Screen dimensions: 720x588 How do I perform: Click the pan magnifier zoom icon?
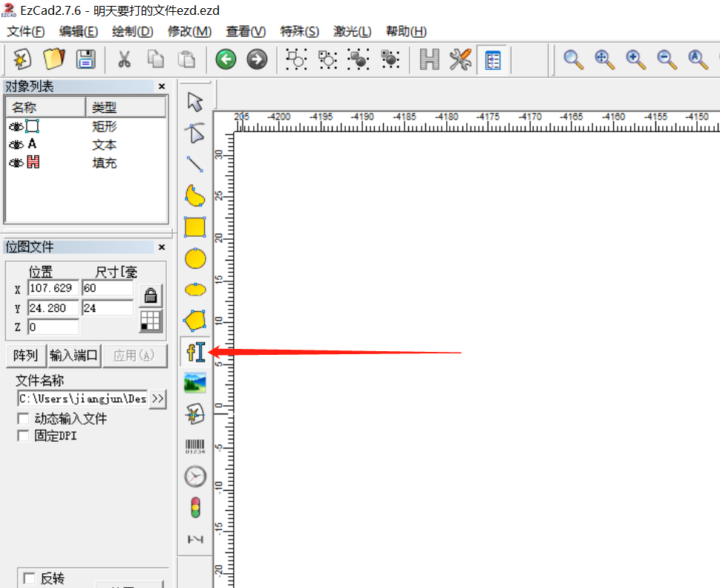(x=604, y=59)
